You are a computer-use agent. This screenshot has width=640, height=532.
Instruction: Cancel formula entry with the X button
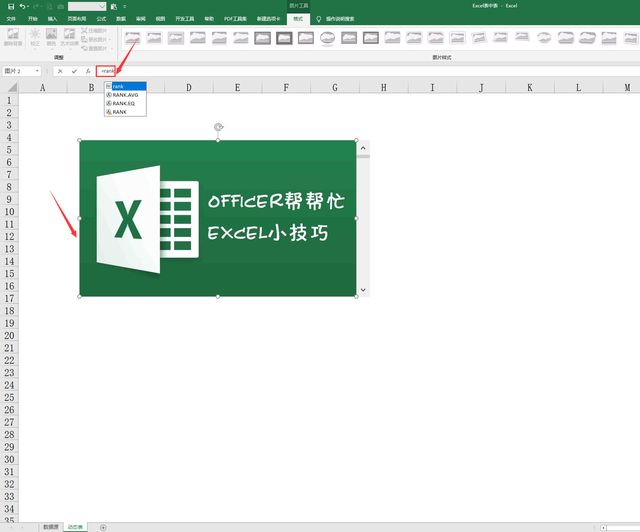[x=60, y=71]
